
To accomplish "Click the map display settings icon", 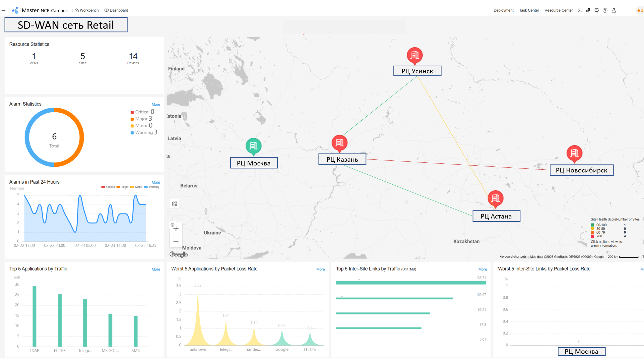I will tap(175, 204).
